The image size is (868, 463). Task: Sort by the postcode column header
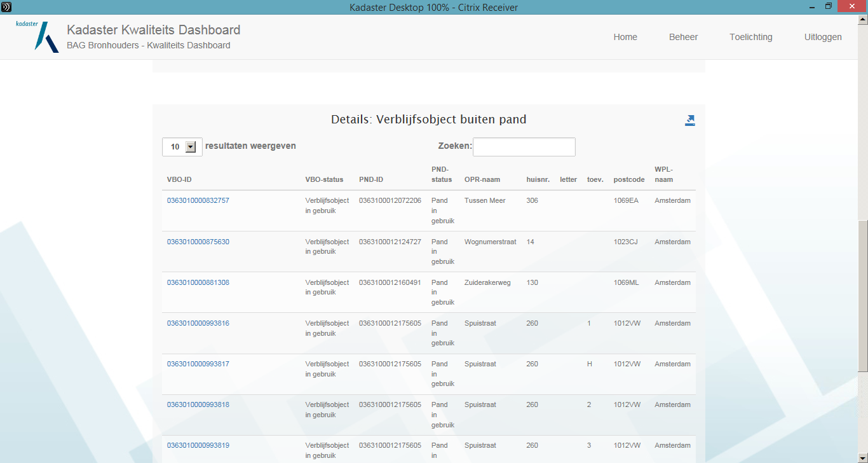629,179
